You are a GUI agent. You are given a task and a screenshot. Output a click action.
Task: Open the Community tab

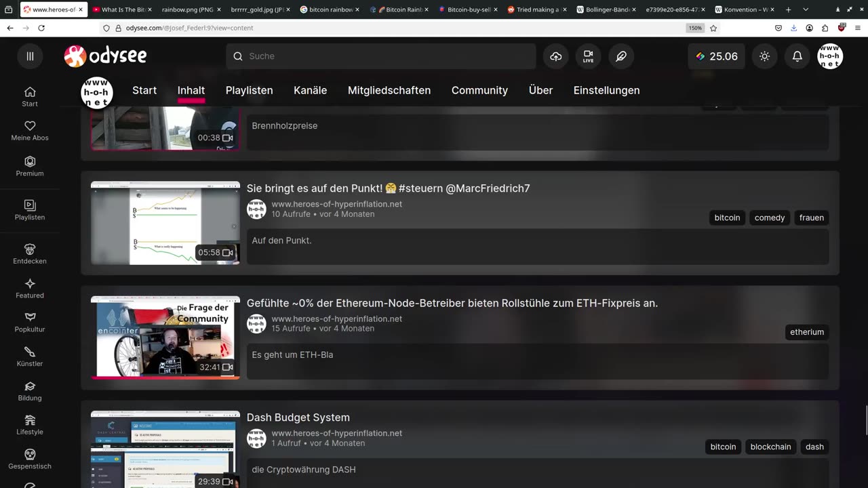point(479,90)
